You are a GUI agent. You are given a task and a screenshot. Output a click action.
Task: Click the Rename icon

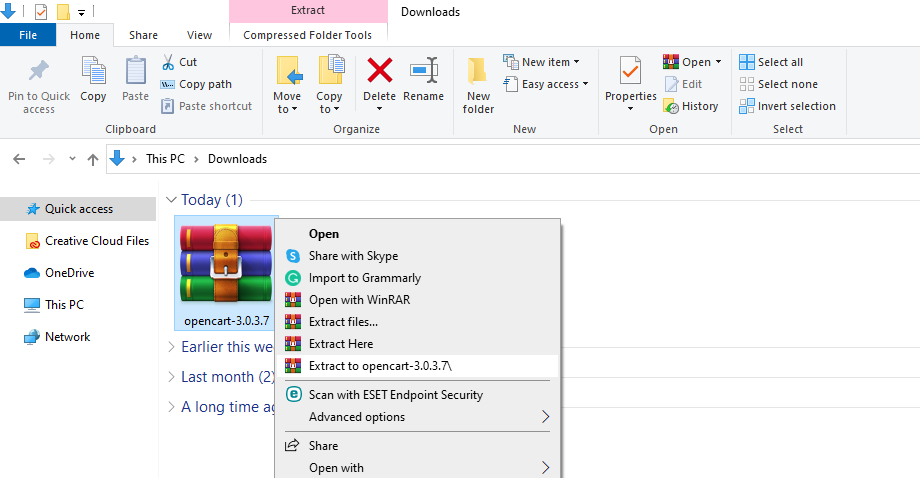pos(424,70)
